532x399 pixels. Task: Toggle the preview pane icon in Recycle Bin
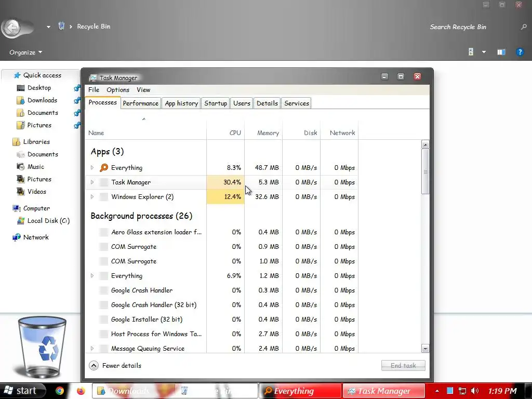coord(501,52)
